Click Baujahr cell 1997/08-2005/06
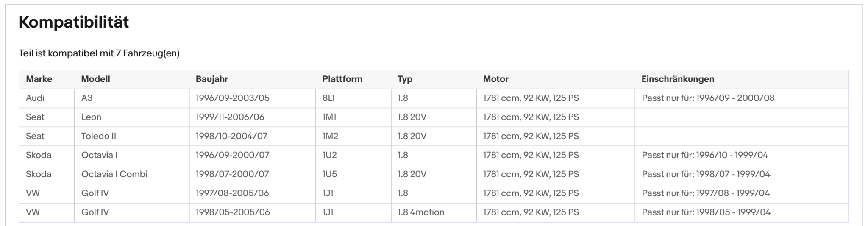868x226 pixels. pos(252,194)
